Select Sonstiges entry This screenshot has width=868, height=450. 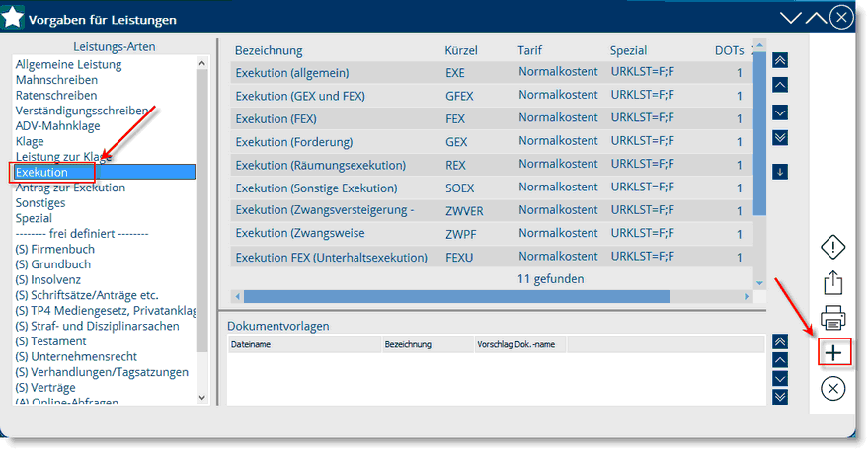pyautogui.click(x=40, y=203)
